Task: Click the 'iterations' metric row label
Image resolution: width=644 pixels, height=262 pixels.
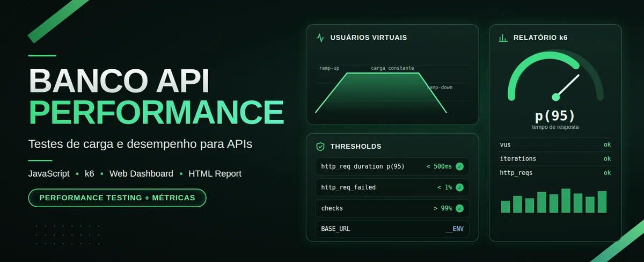Action: (x=518, y=159)
